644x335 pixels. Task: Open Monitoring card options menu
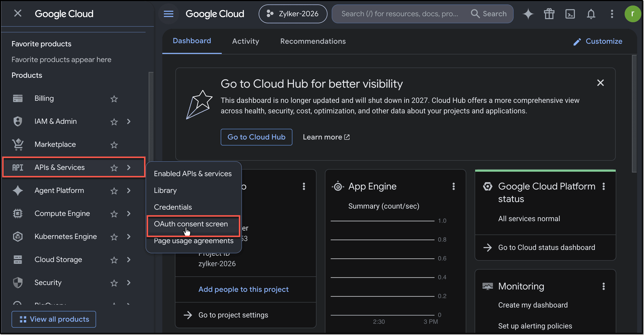(604, 286)
